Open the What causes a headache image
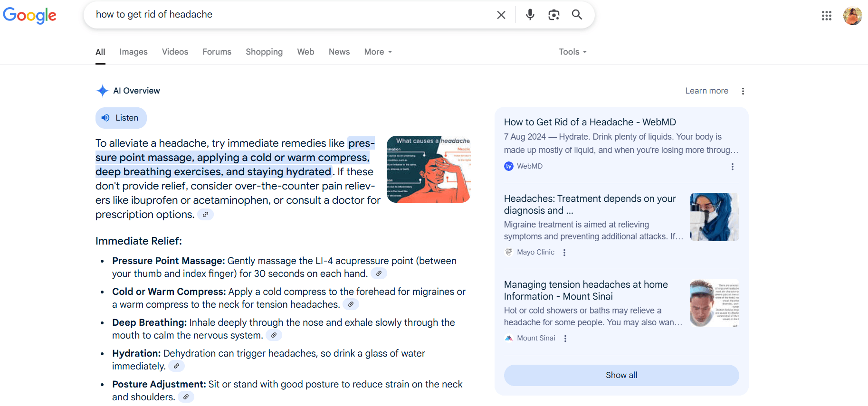Screen dimensions: 868x406 429,170
